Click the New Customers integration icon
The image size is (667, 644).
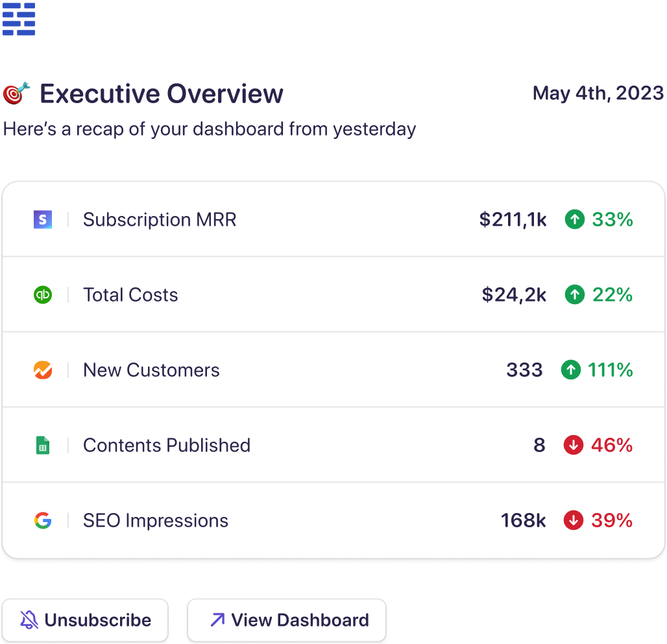coord(42,370)
